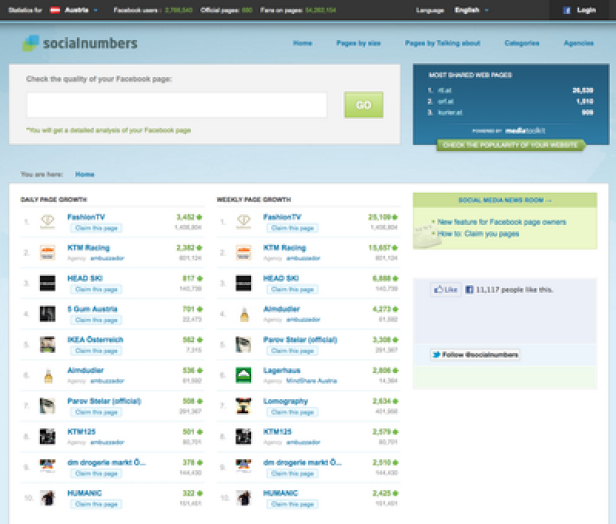Open KTM Racing link in weekly growth
616x524 pixels.
[x=284, y=248]
